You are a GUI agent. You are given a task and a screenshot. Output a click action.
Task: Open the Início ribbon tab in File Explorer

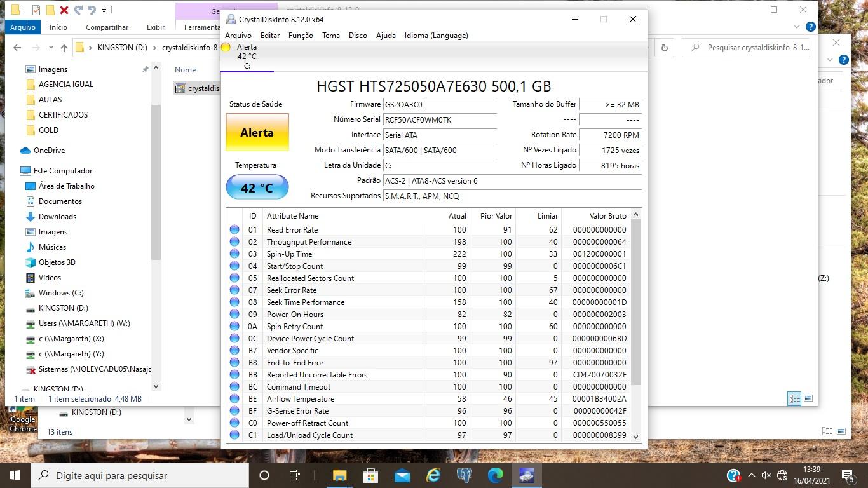[58, 27]
